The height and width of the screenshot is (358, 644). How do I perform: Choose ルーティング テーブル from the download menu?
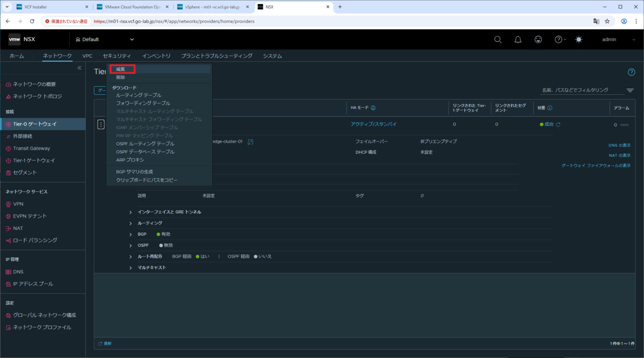pyautogui.click(x=138, y=95)
